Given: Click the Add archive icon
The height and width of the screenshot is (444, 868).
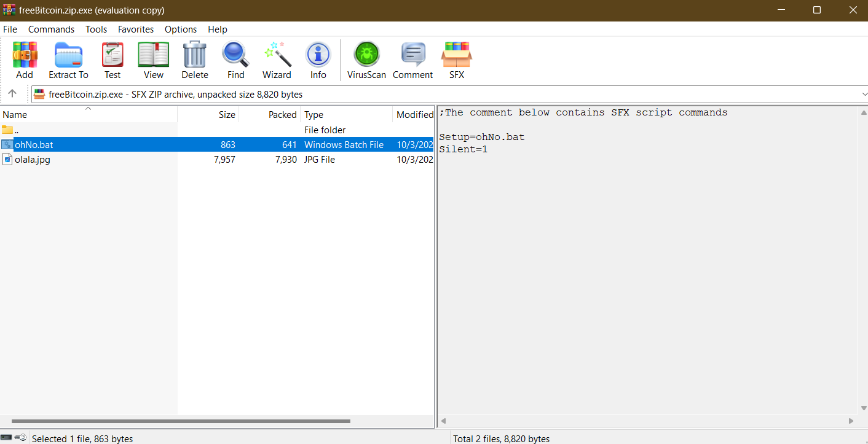Looking at the screenshot, I should point(25,60).
